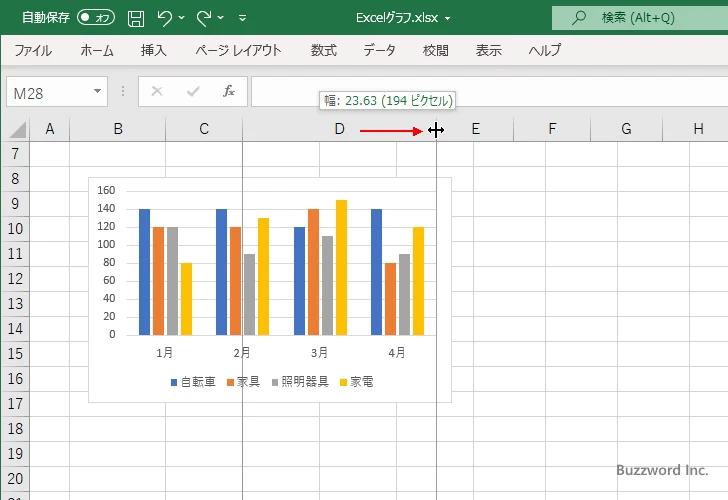Select column E header
This screenshot has height=500, width=728.
[x=475, y=129]
